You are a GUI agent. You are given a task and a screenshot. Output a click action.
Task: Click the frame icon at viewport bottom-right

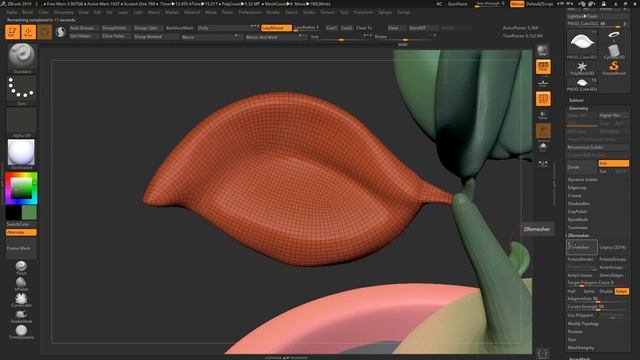click(x=542, y=353)
